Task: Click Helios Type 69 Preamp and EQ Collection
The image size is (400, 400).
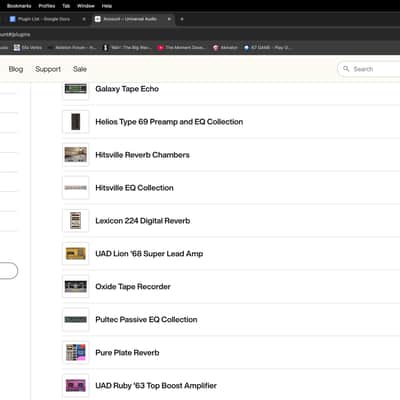Action: coord(169,122)
